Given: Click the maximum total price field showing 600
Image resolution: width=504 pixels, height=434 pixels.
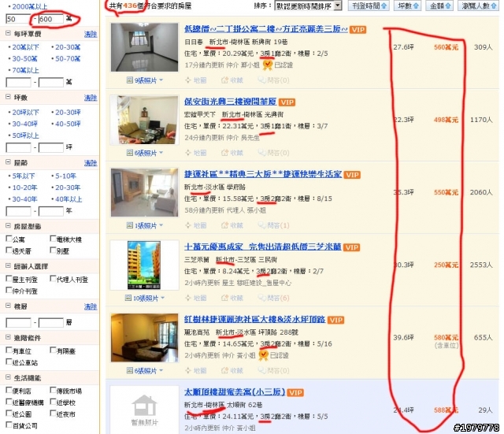Looking at the screenshot, I should (x=50, y=19).
